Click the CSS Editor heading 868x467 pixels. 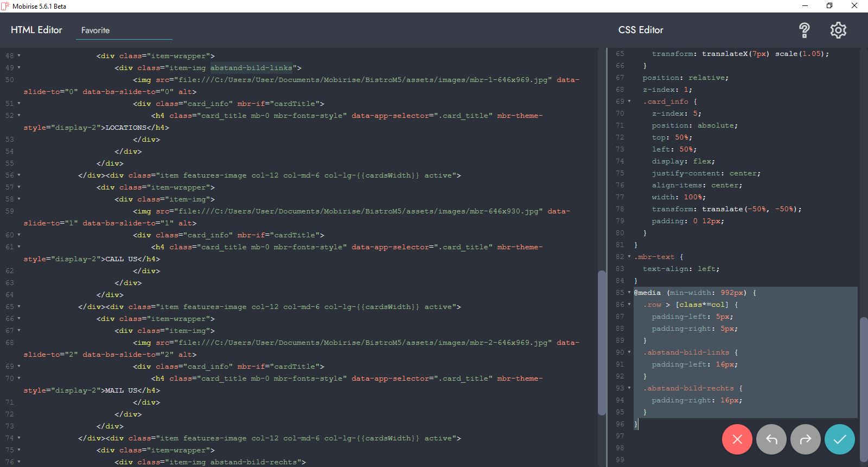click(641, 30)
